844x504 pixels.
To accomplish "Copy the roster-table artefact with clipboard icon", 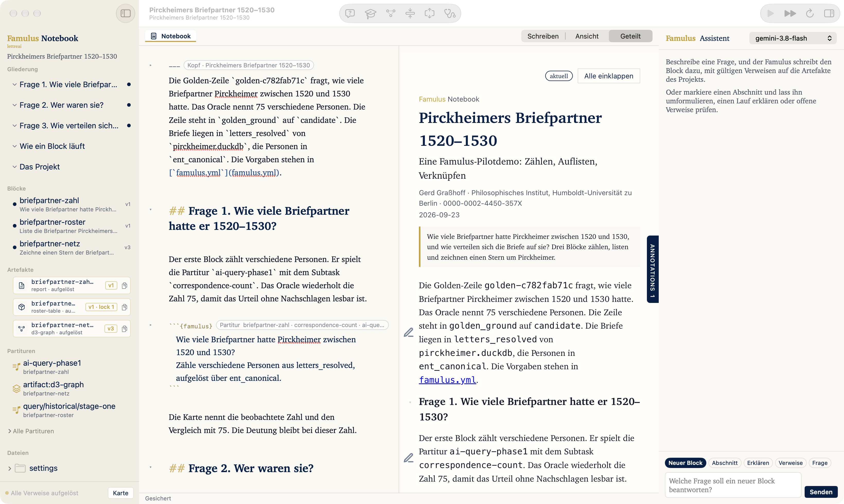I will click(124, 307).
